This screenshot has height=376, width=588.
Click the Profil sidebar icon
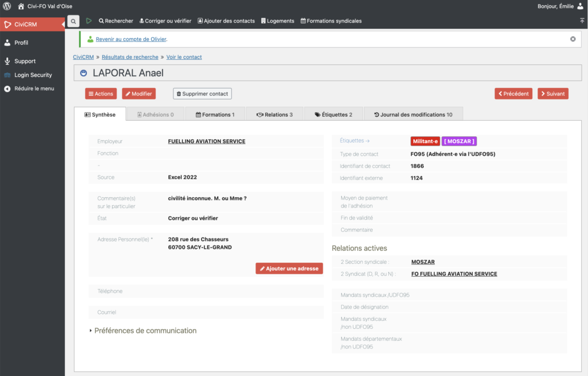[7, 43]
